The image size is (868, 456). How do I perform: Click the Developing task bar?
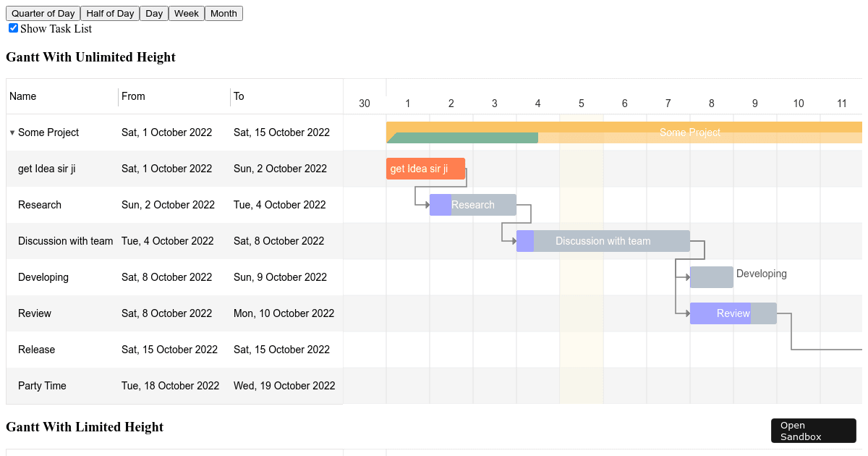point(711,277)
